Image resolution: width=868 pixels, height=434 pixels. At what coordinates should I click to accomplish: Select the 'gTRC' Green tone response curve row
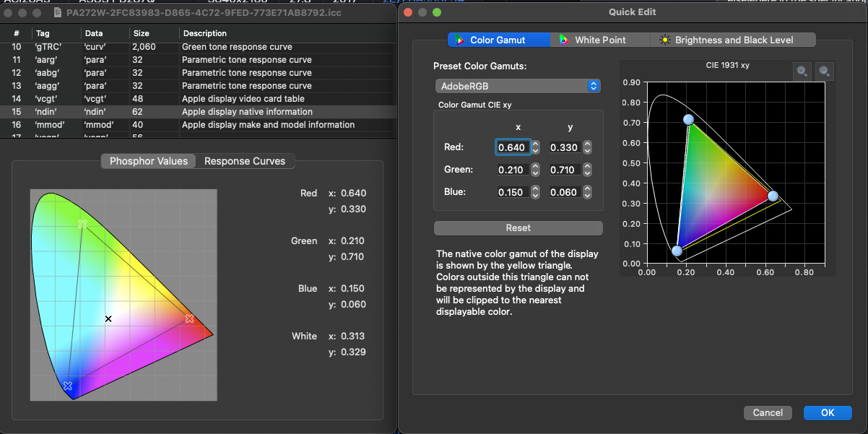point(199,47)
